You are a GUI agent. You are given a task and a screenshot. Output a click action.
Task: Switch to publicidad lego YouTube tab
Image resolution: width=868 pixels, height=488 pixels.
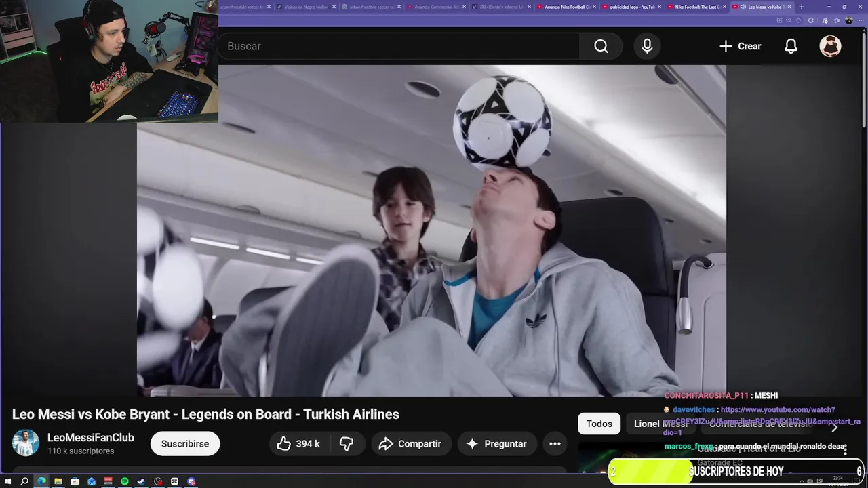point(631,7)
